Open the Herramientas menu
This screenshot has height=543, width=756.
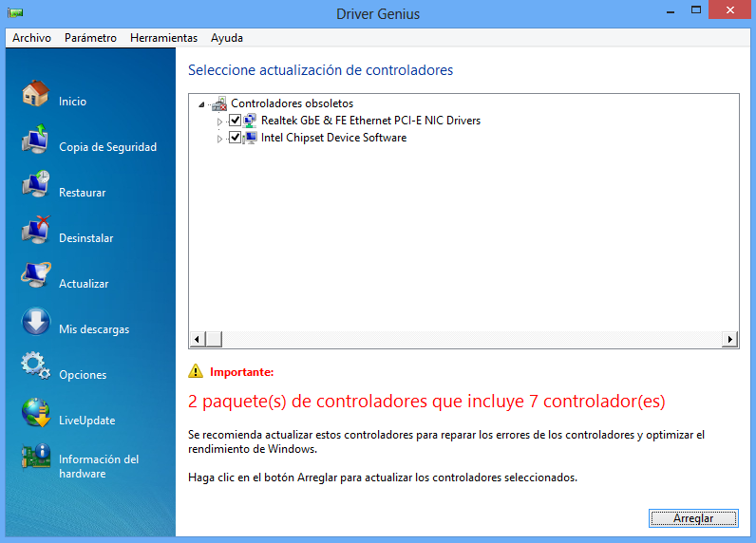[164, 38]
